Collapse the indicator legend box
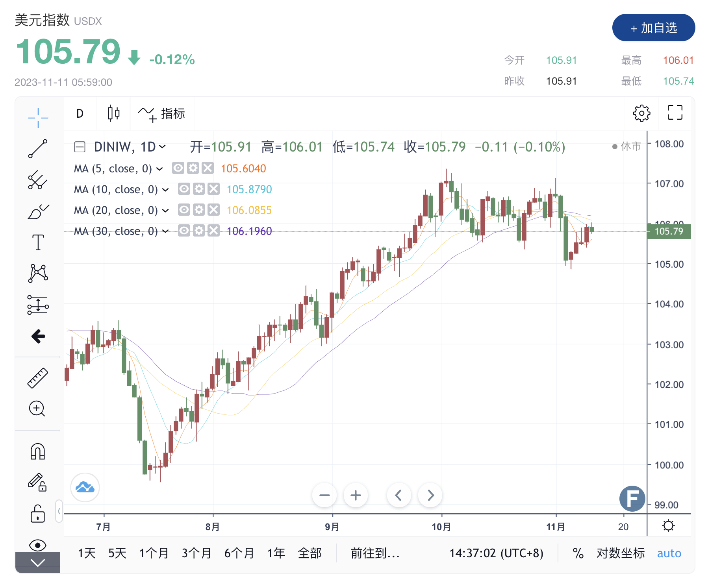 (x=80, y=147)
